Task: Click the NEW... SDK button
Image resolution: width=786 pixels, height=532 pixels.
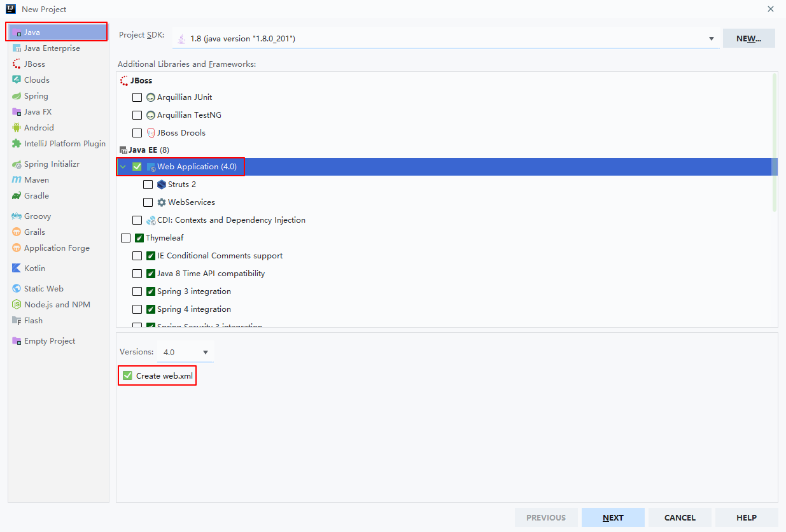Action: [748, 38]
